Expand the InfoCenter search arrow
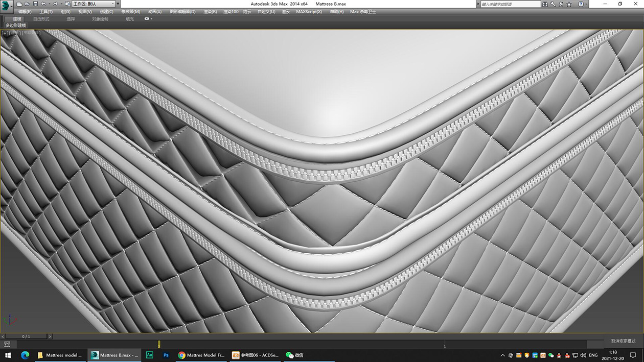This screenshot has height=362, width=644. [478, 4]
